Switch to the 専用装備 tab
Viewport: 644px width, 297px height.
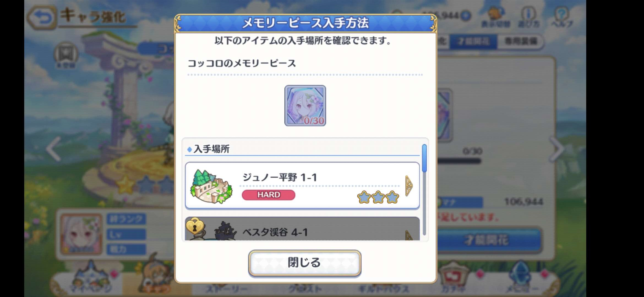click(520, 42)
